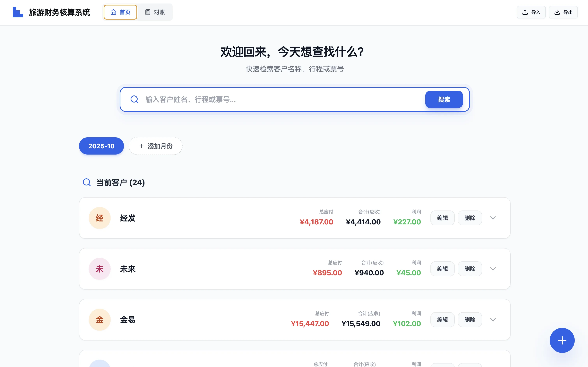Image resolution: width=588 pixels, height=367 pixels.
Task: Edit the 未来 customer record
Action: point(443,269)
